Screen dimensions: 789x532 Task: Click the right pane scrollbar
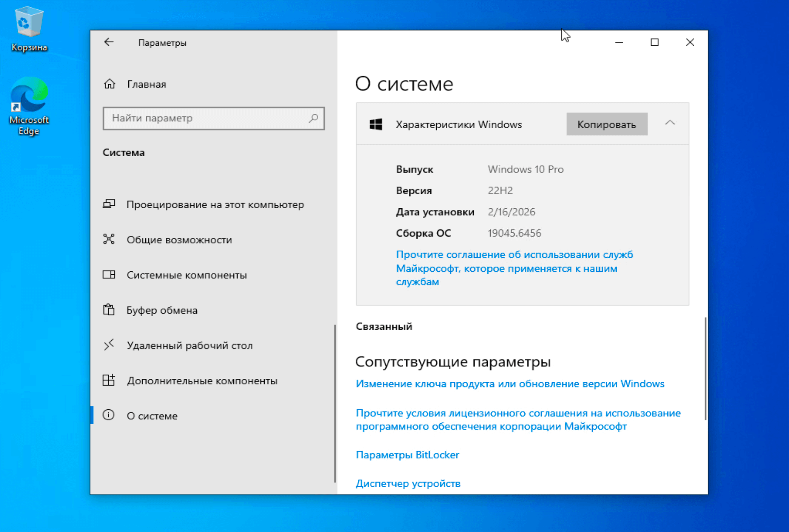pyautogui.click(x=705, y=368)
